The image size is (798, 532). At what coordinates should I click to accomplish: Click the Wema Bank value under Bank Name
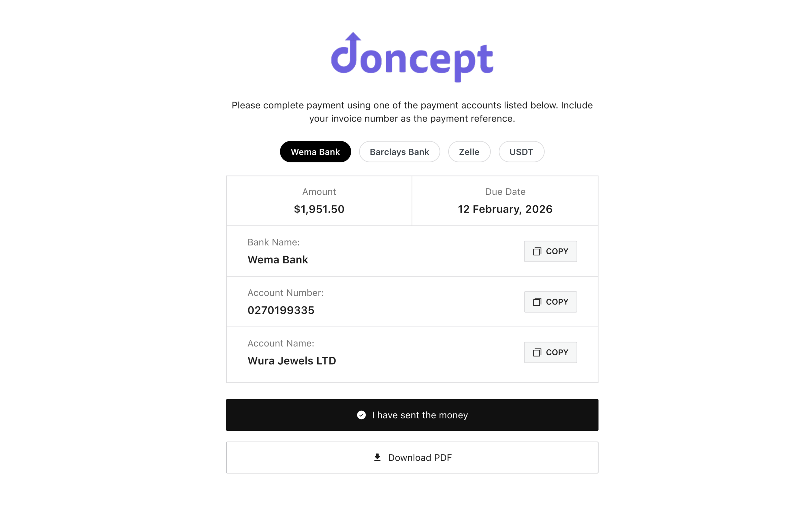(x=278, y=260)
